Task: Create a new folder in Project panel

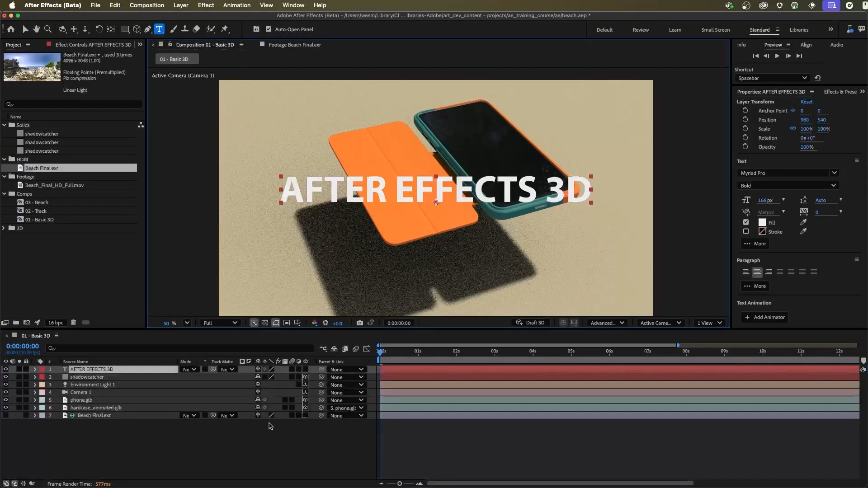Action: tap(16, 323)
